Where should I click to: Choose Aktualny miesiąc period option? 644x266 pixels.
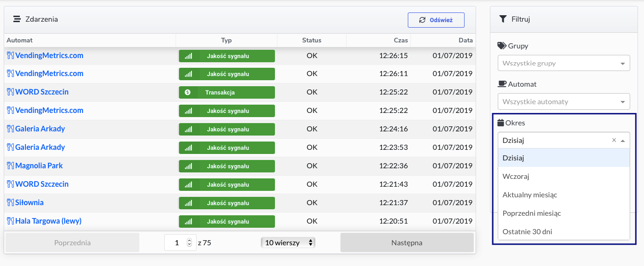pos(564,195)
